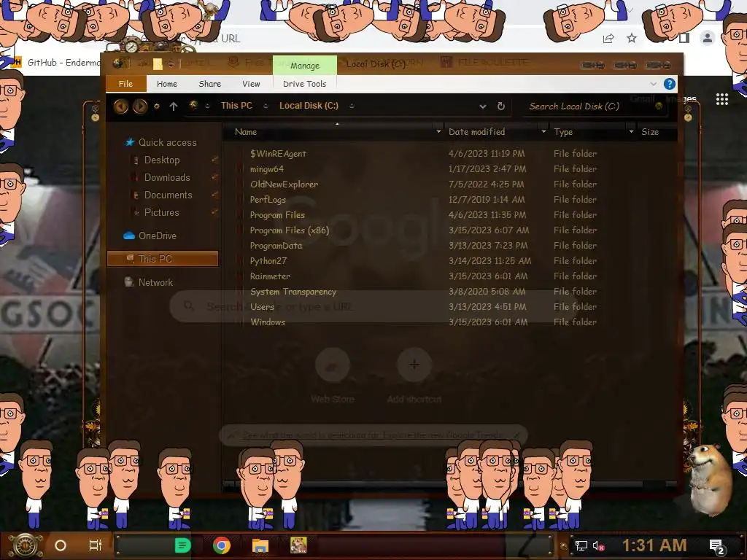Expand the ribbon with chevron
This screenshot has height=560, width=747.
[653, 84]
